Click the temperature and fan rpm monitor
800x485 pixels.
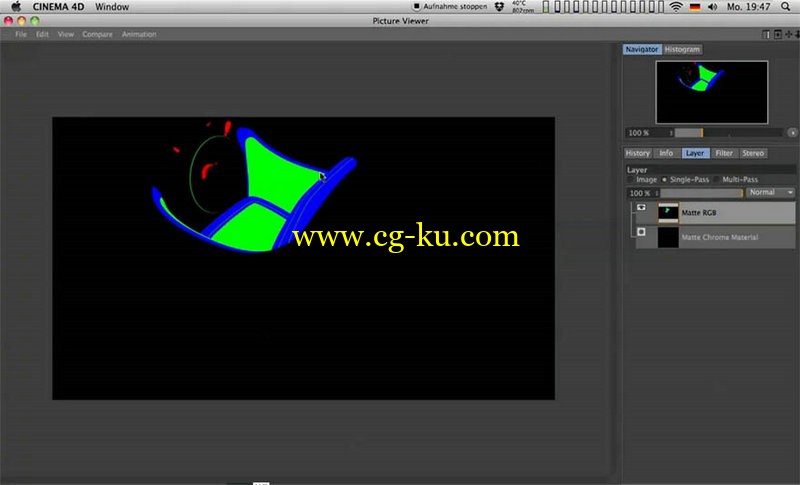[522, 7]
